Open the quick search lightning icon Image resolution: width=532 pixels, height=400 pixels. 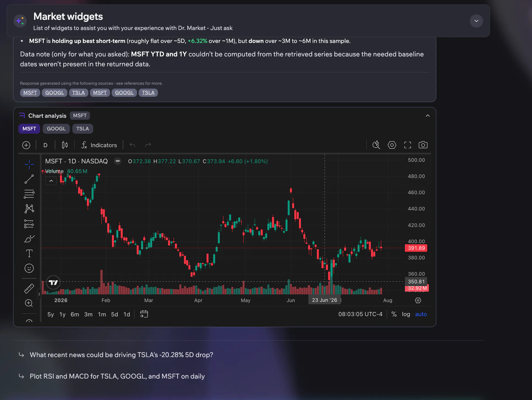tap(376, 145)
